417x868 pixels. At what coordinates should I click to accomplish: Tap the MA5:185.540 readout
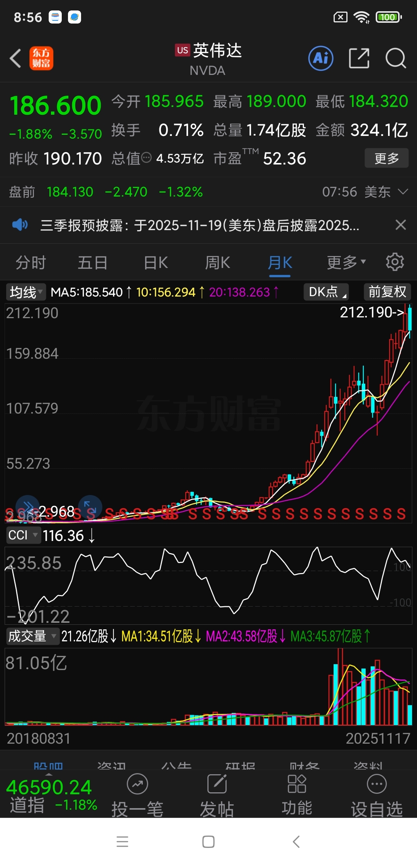pyautogui.click(x=92, y=292)
